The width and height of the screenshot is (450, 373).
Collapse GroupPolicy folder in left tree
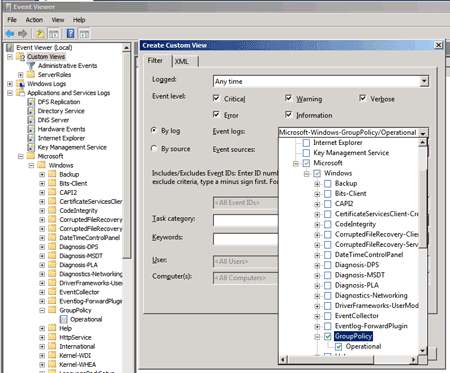click(x=42, y=310)
